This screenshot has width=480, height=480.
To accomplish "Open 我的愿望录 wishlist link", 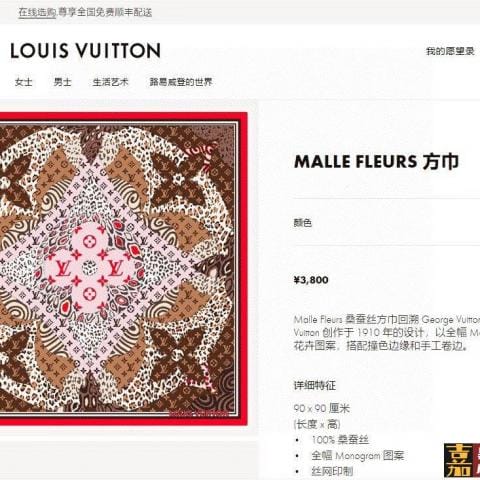I will (x=450, y=51).
